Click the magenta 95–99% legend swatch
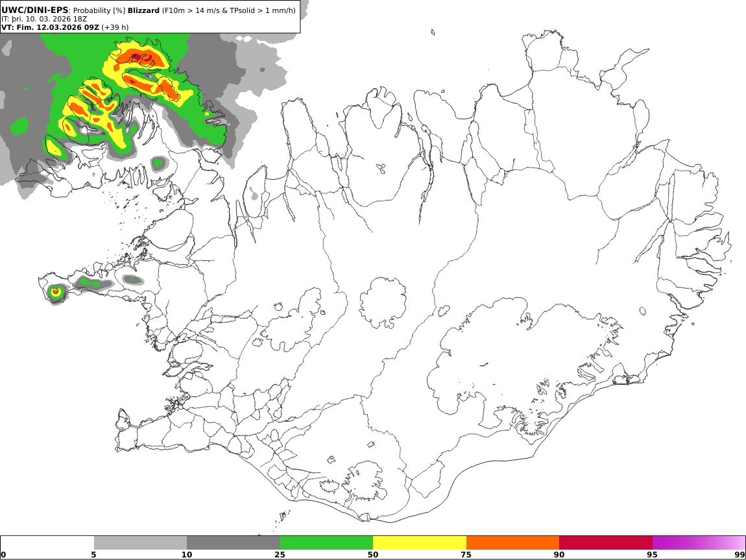Image resolution: width=746 pixels, height=560 pixels. pos(699,542)
